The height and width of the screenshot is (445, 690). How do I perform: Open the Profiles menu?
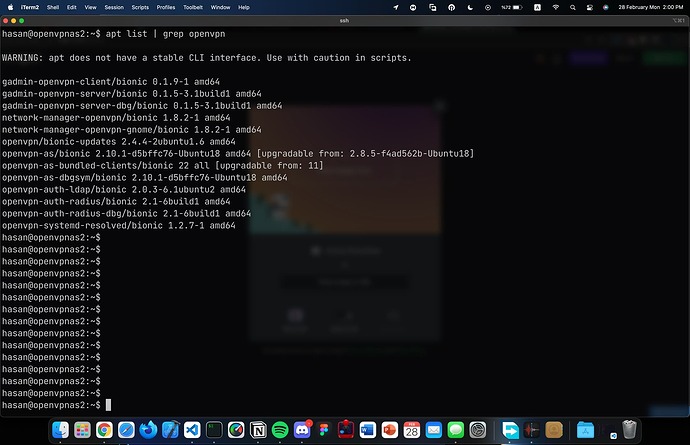(165, 7)
